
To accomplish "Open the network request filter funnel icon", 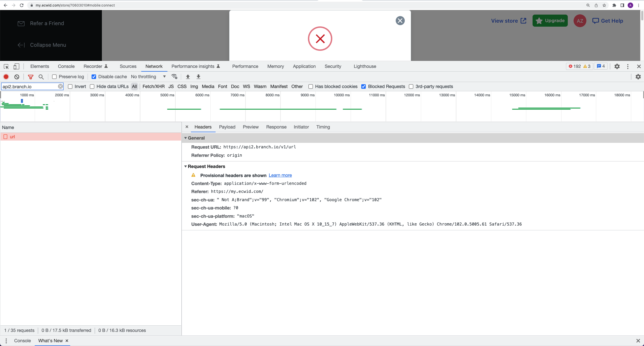I will 31,77.
